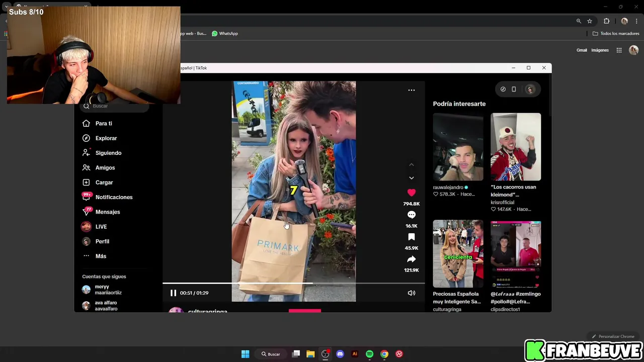The width and height of the screenshot is (644, 362).
Task: Open the comments with 16.1K icon
Action: (412, 215)
